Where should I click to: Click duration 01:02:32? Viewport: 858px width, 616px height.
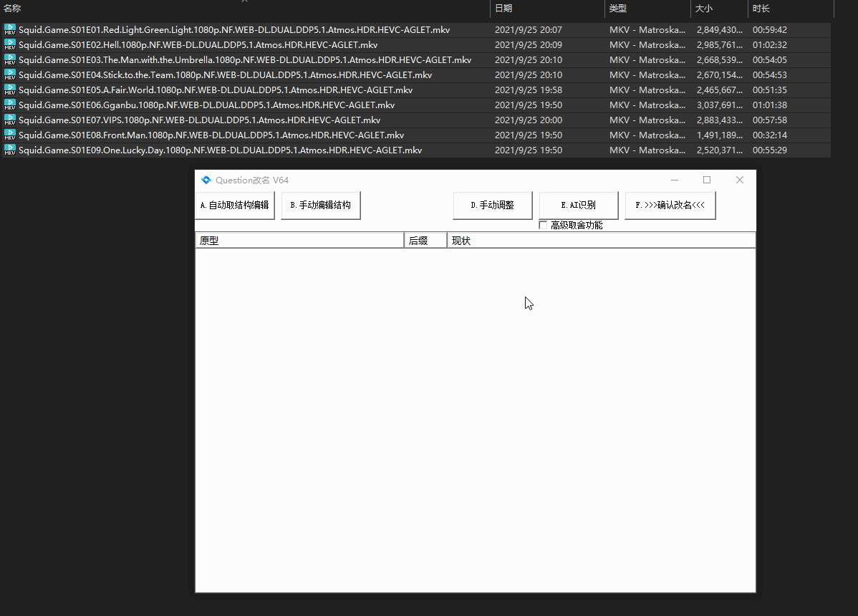click(x=769, y=45)
